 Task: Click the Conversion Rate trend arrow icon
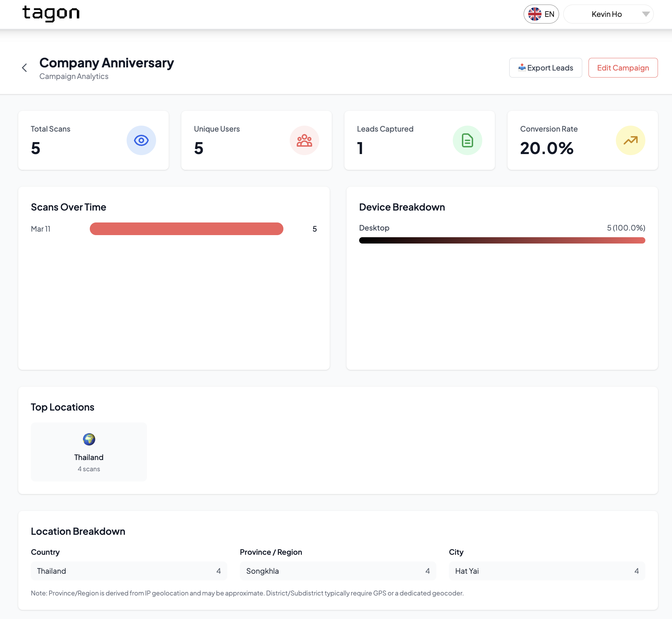point(630,140)
